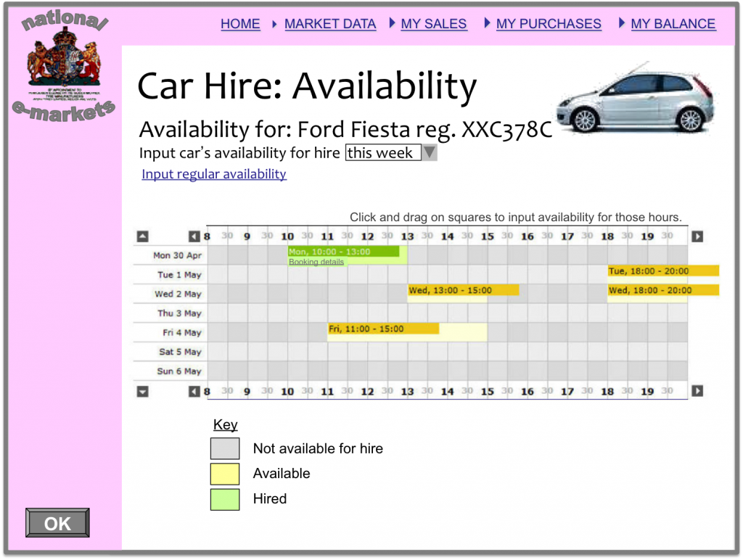Click the Ford Fiesta car image
This screenshot has width=743, height=560.
click(636, 99)
